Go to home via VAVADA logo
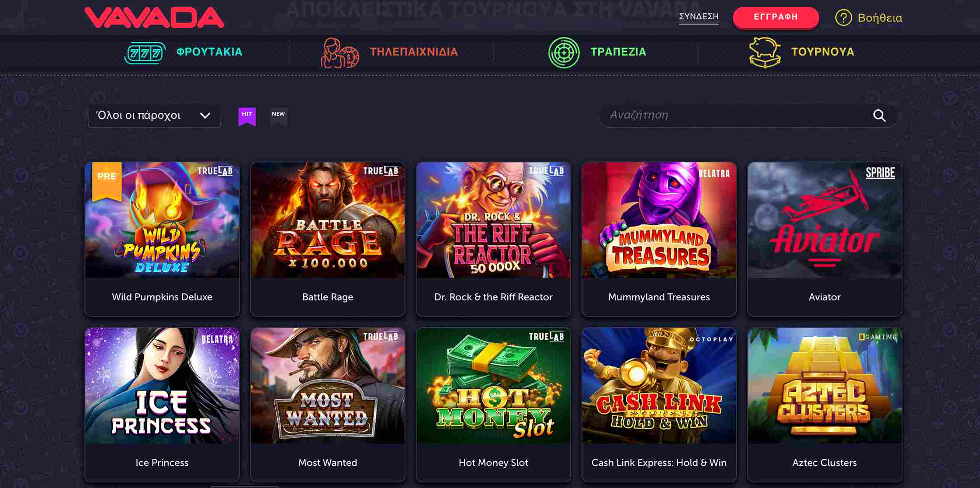Viewport: 980px width, 488px height. click(x=154, y=17)
